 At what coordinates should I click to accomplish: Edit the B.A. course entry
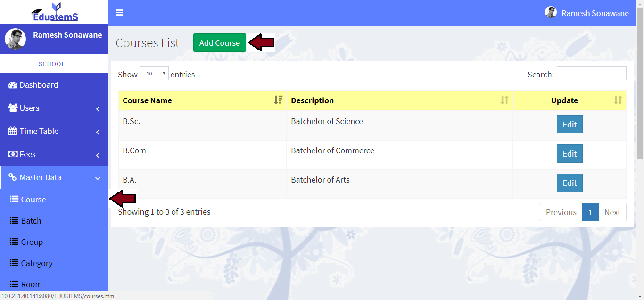tap(570, 183)
